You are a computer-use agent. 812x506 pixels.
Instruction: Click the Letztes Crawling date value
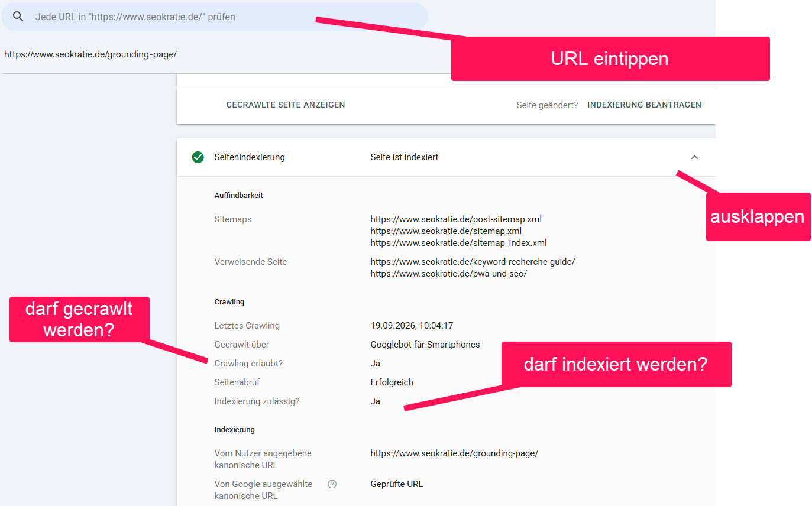click(412, 326)
